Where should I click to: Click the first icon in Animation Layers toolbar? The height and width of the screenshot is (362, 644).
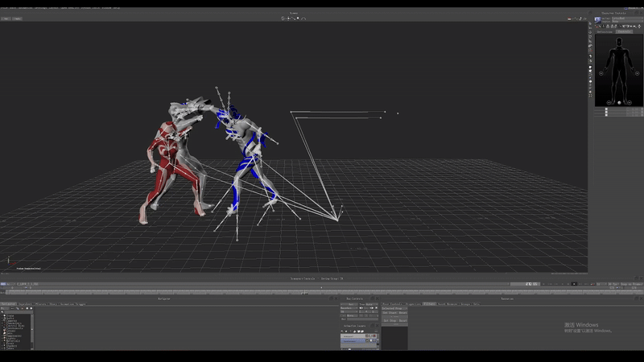pos(341,331)
